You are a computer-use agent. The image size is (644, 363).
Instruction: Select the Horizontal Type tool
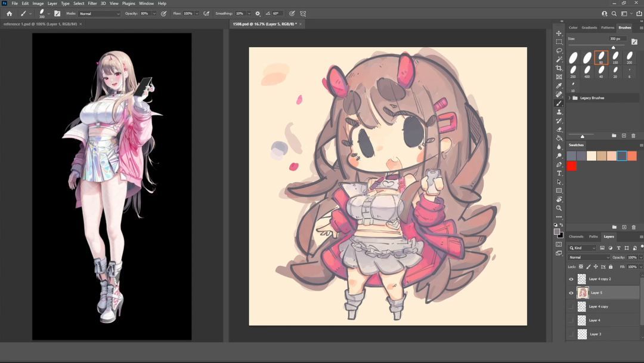click(559, 173)
